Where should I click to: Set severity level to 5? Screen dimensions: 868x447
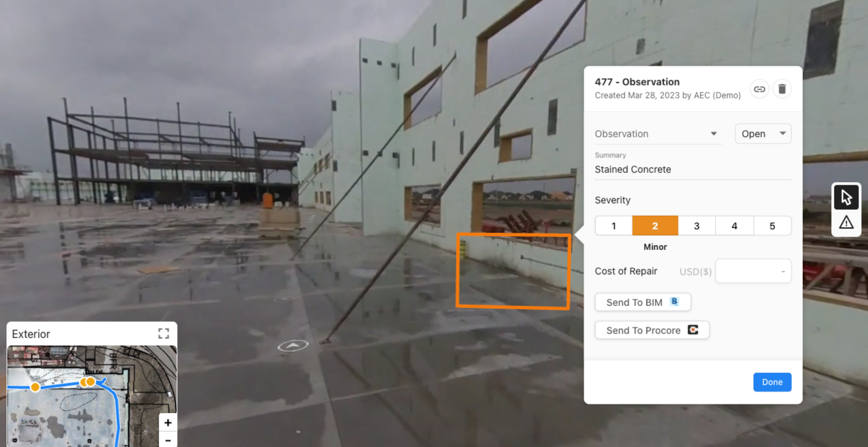coord(772,226)
